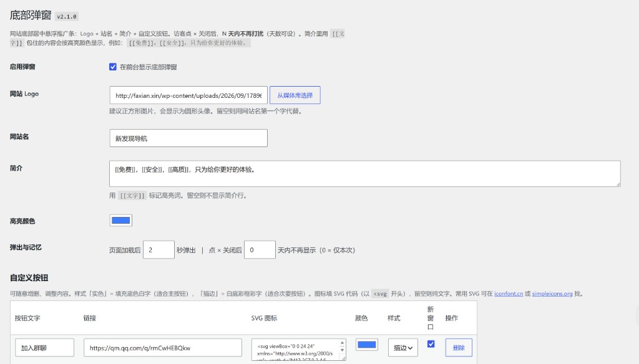
Task: Click the 删除 button in 加入群聊 row
Action: click(459, 348)
